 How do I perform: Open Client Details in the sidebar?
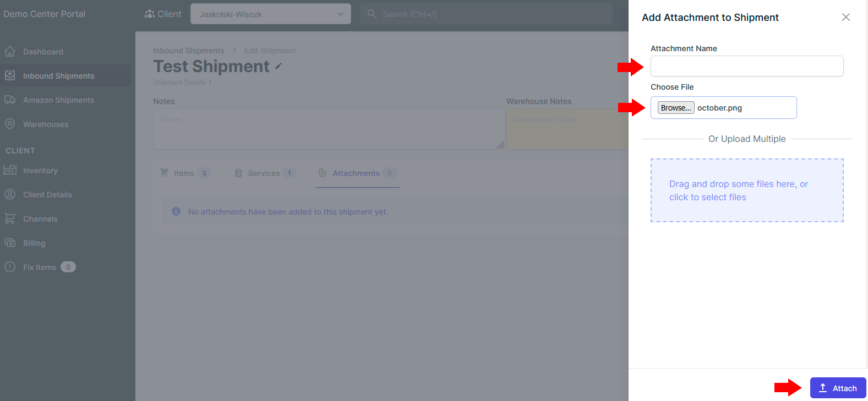click(x=66, y=195)
